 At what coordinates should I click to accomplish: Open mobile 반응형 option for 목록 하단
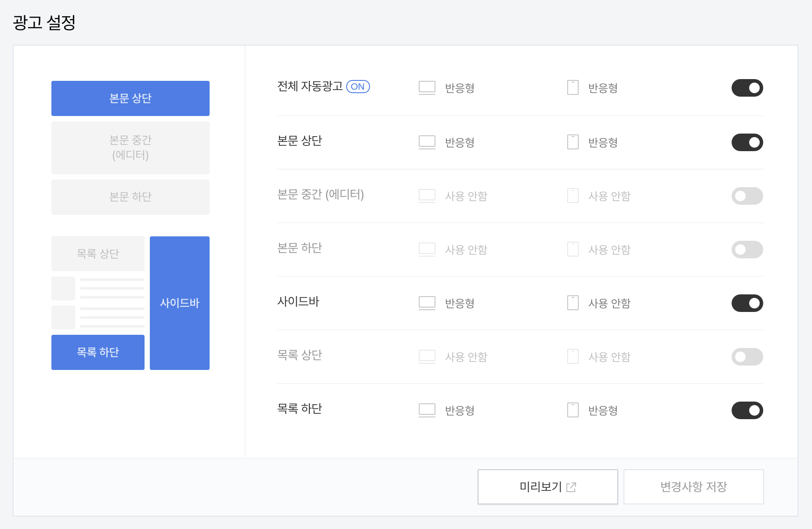[x=603, y=411]
